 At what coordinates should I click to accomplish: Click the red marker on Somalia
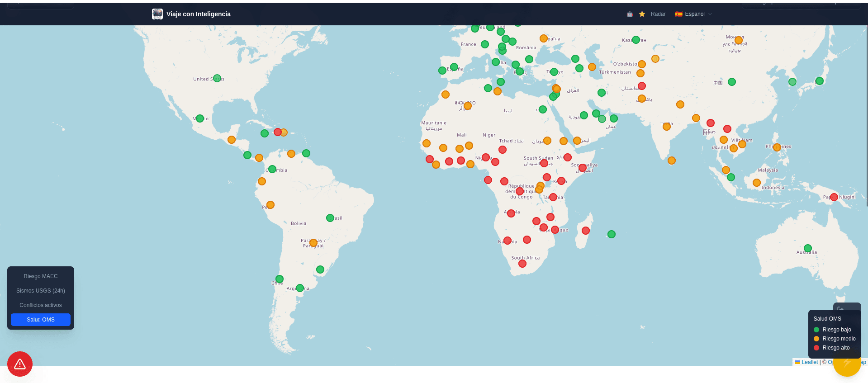pos(583,168)
